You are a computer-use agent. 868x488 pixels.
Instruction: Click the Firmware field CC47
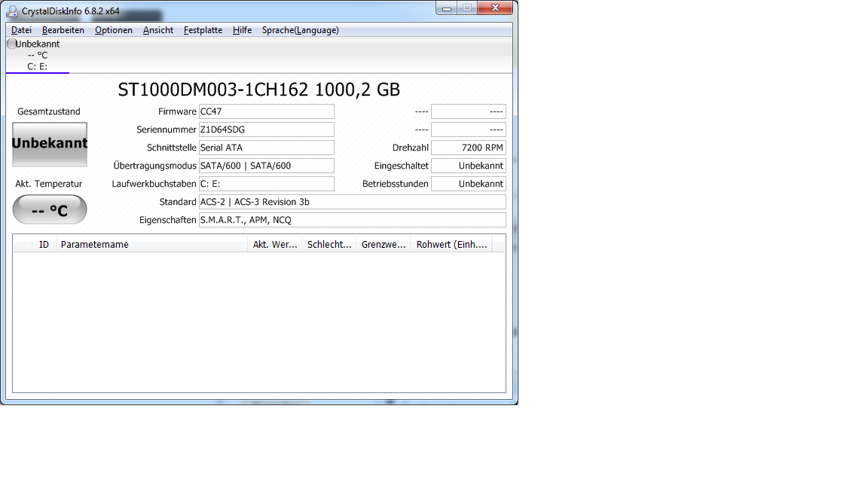(x=266, y=111)
